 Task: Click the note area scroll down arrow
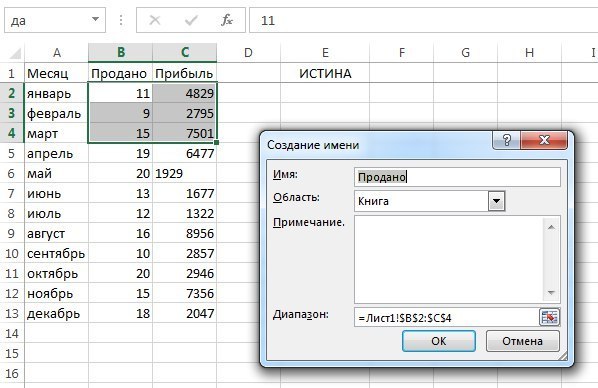[x=551, y=293]
